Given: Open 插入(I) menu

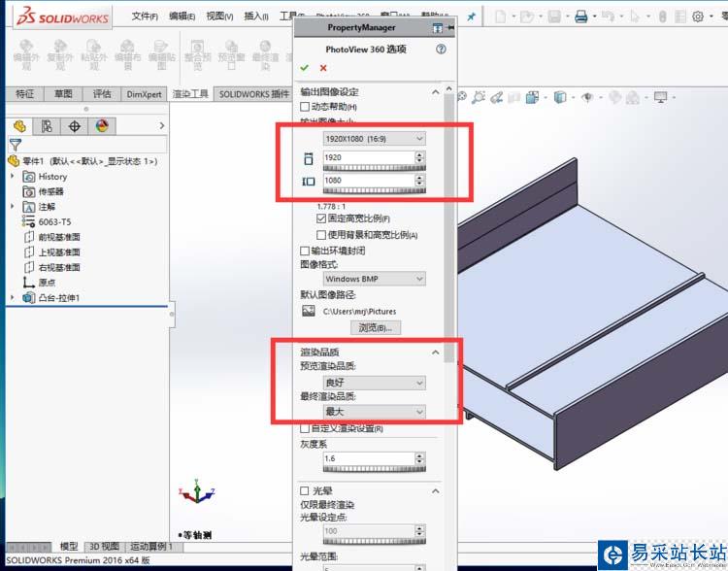Looking at the screenshot, I should (x=256, y=17).
